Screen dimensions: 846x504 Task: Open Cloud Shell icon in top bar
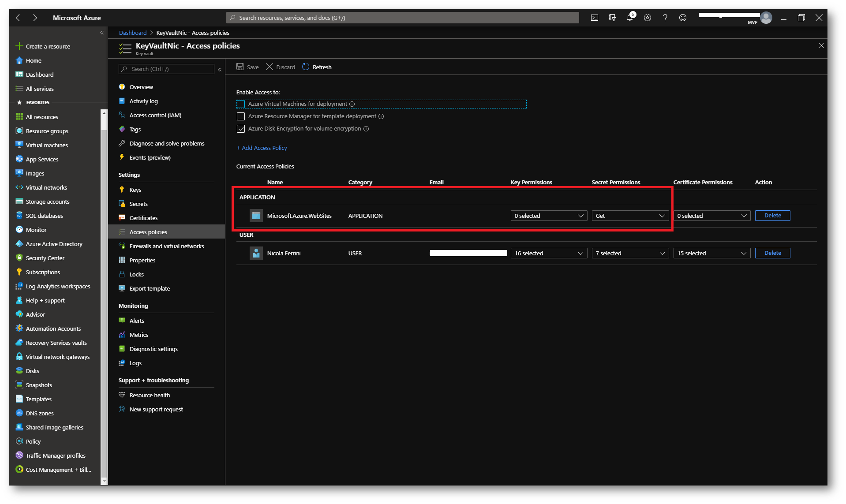pos(594,18)
